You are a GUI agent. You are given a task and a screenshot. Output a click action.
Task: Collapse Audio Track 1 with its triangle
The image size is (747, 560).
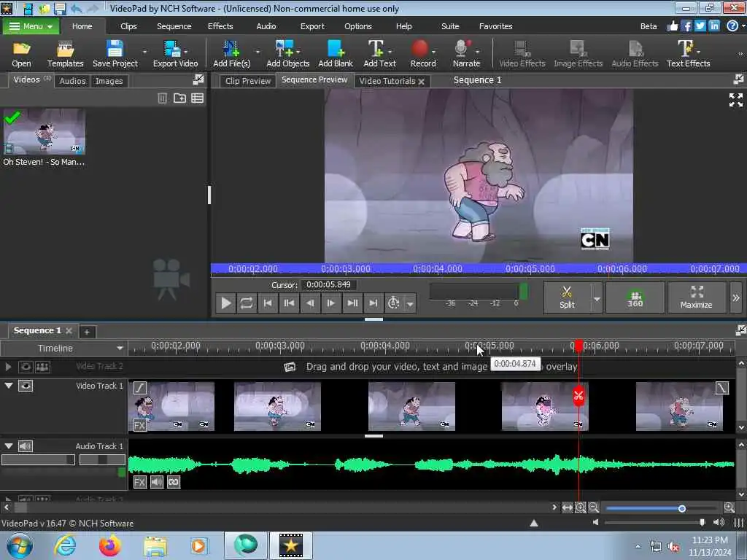(9, 446)
